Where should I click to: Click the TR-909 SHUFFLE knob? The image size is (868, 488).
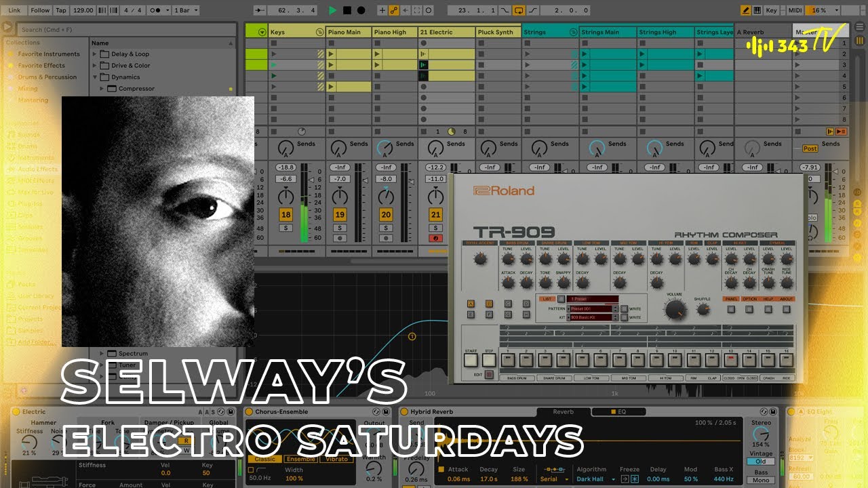point(703,310)
